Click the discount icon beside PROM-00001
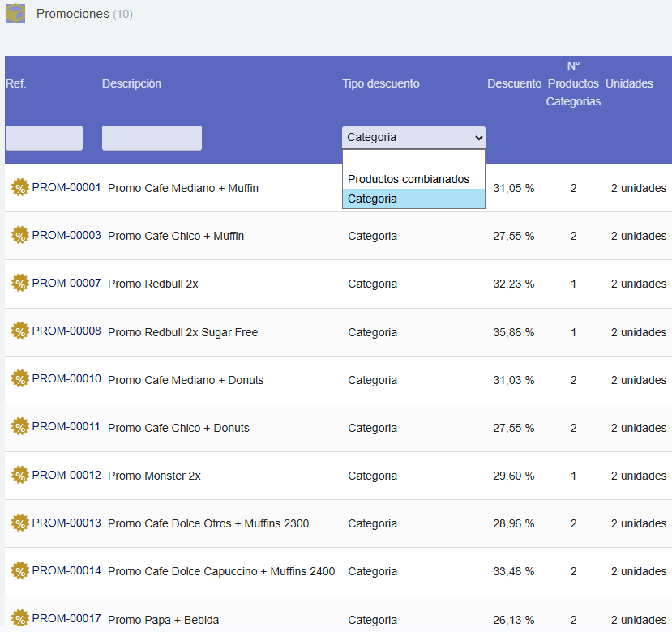Viewport: 672px width, 632px height. tap(19, 188)
